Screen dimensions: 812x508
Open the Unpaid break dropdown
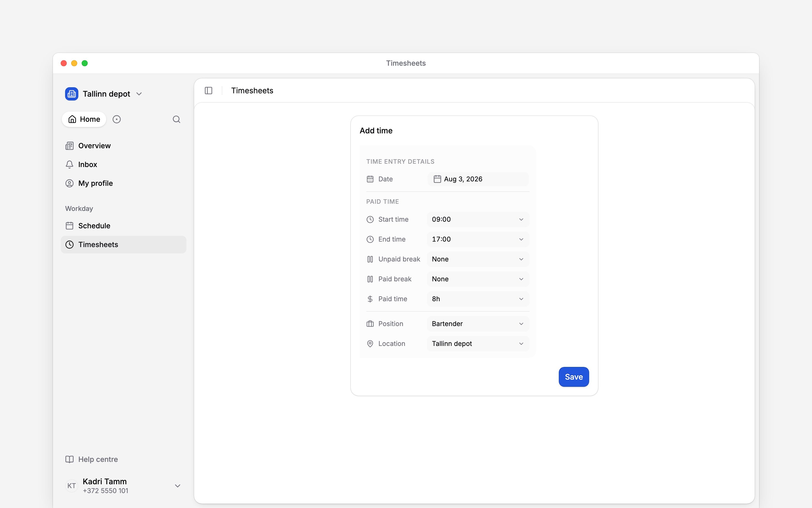(478, 259)
